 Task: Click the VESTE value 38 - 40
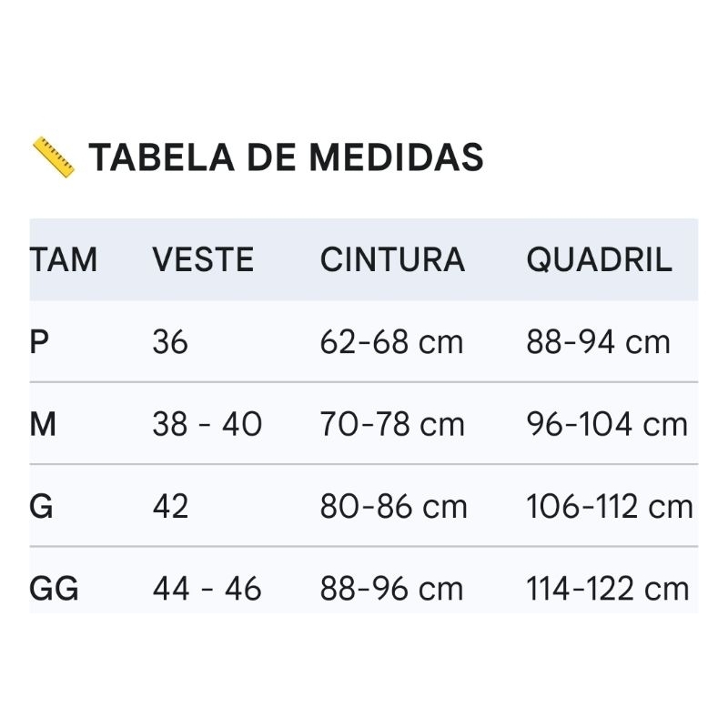click(x=207, y=424)
